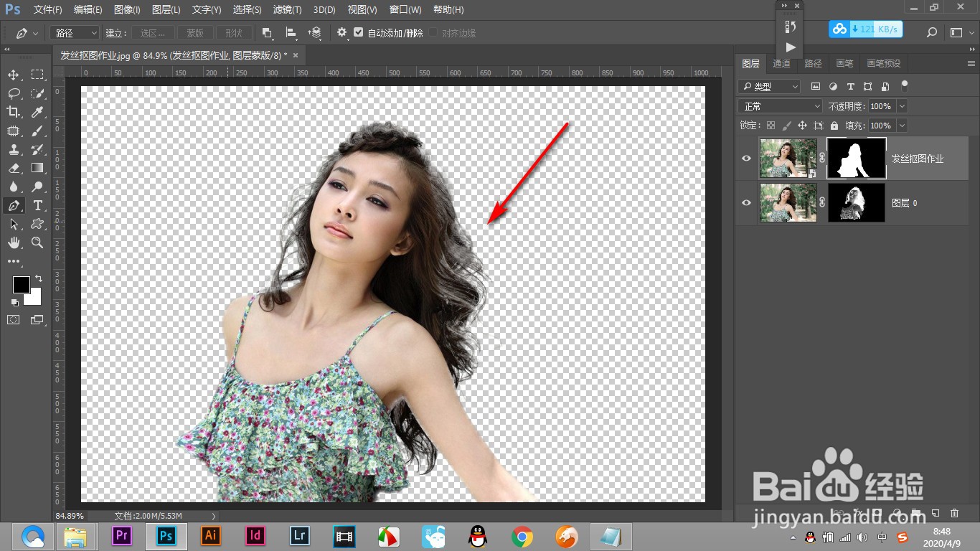Click the 选区... button
Screen dimensions: 980x551
click(x=152, y=33)
